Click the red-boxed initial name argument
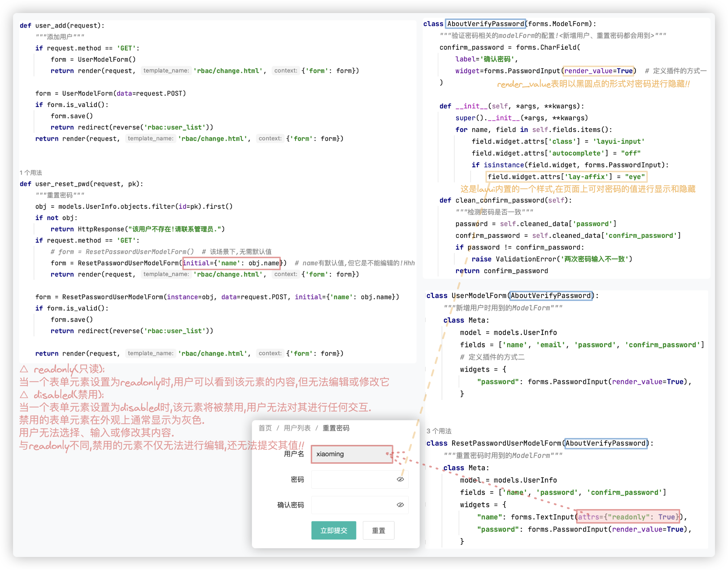728x570 pixels. pyautogui.click(x=231, y=263)
